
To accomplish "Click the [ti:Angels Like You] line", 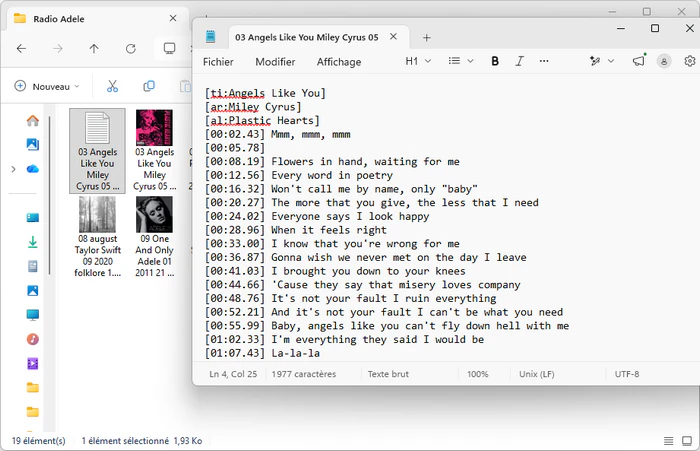I will [265, 93].
